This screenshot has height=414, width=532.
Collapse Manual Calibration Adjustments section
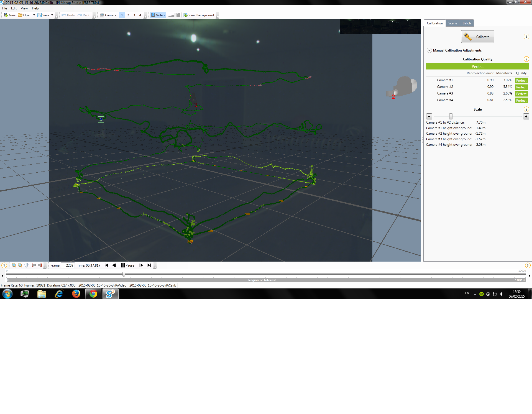point(429,50)
